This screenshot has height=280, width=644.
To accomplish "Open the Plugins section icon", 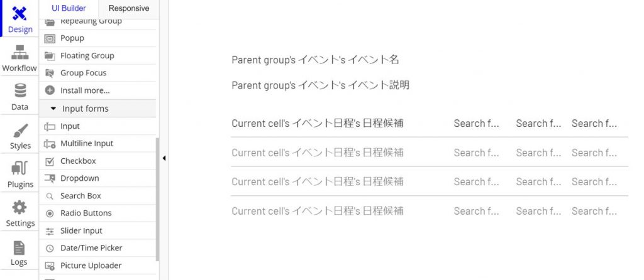I will tap(19, 168).
